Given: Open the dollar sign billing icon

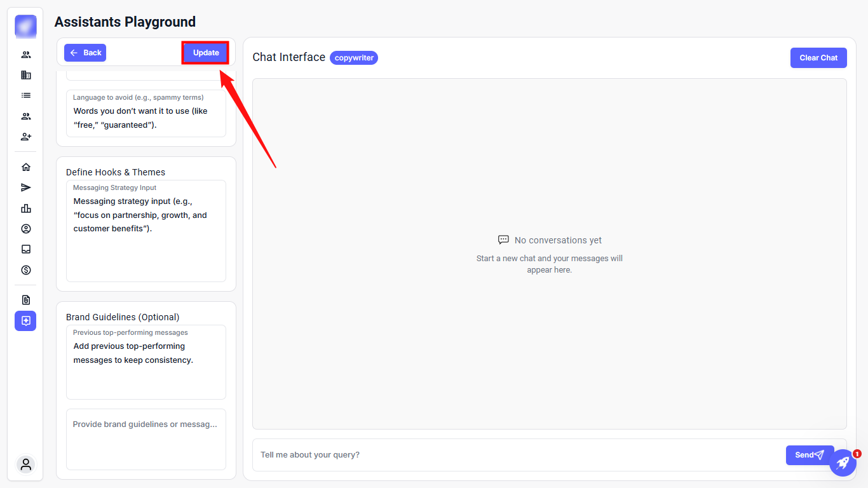Looking at the screenshot, I should (x=26, y=270).
